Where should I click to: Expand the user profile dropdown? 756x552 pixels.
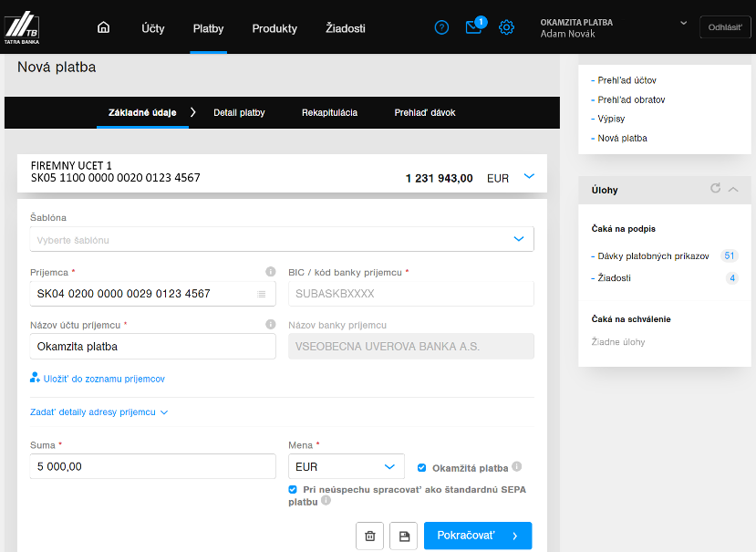tap(683, 23)
